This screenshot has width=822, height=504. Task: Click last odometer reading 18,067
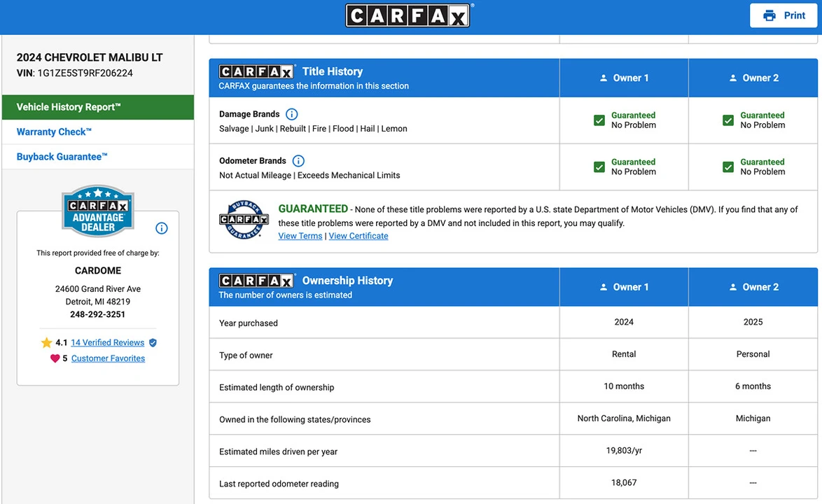pos(624,482)
